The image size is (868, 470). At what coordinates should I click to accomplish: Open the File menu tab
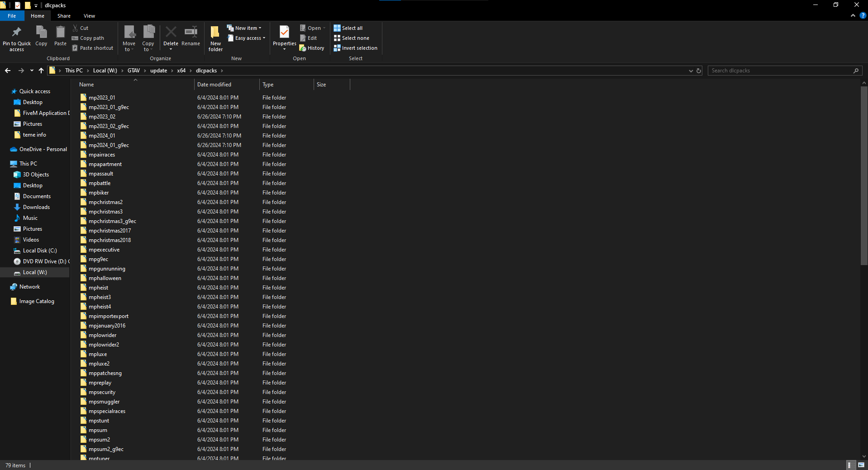[x=12, y=16]
